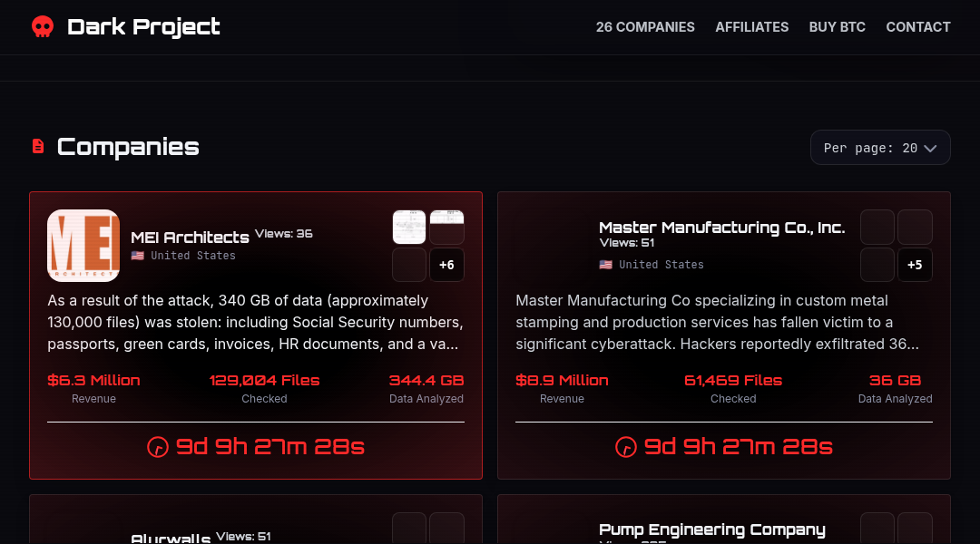Go to the Affiliates page
Image resolution: width=980 pixels, height=544 pixels.
752,27
